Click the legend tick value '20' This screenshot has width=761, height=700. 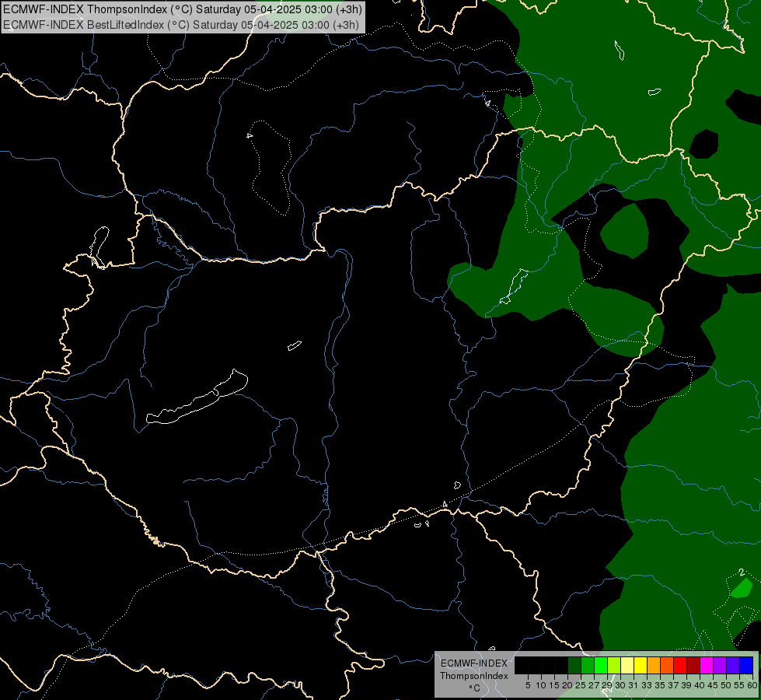(x=567, y=685)
